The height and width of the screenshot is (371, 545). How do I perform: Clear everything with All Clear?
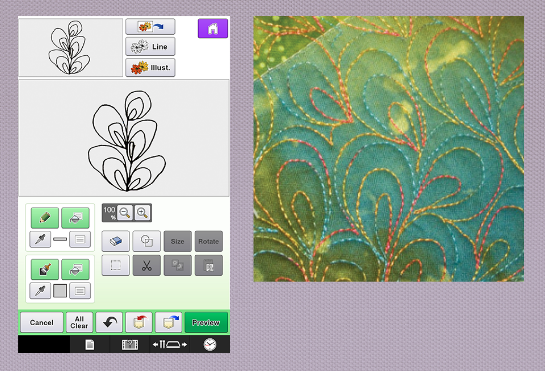click(x=79, y=322)
